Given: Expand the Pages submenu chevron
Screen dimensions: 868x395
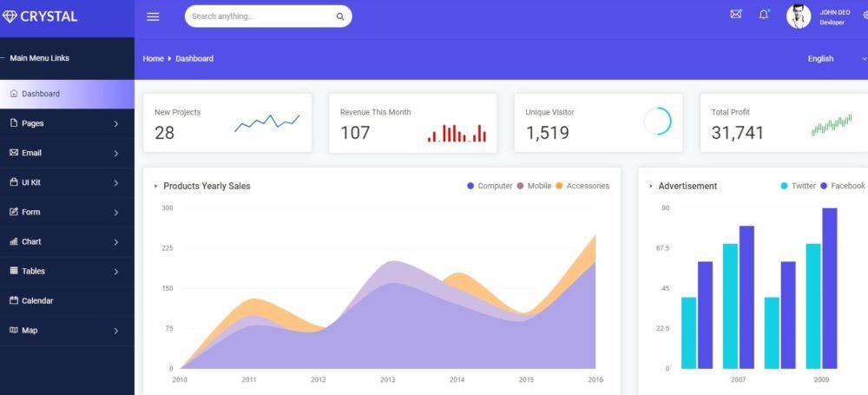Looking at the screenshot, I should click(x=116, y=124).
